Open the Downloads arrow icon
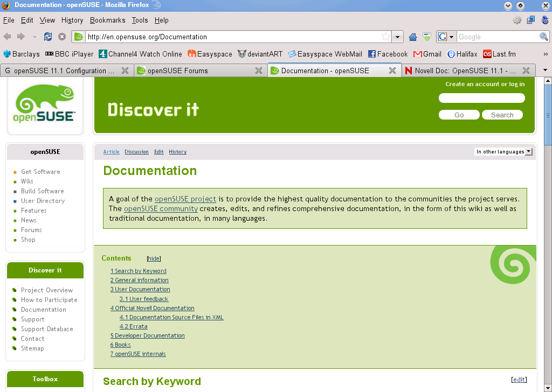The height and width of the screenshot is (392, 552). tap(427, 37)
